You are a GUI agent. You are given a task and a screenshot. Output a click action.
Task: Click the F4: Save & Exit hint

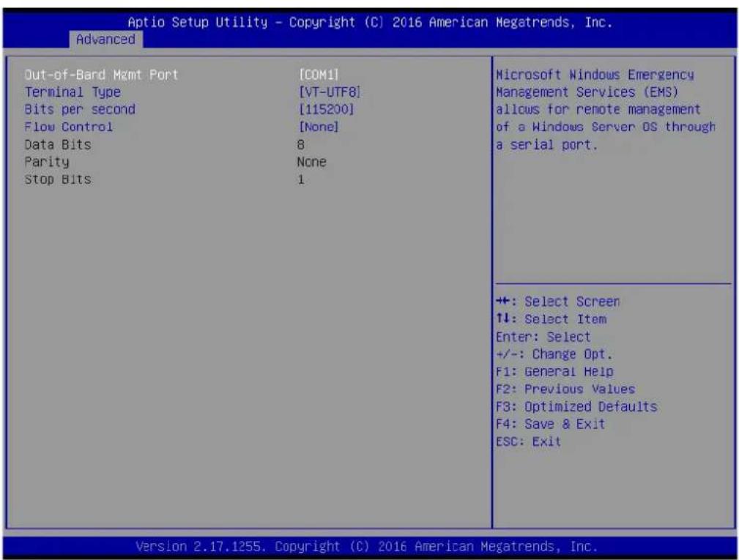(551, 424)
